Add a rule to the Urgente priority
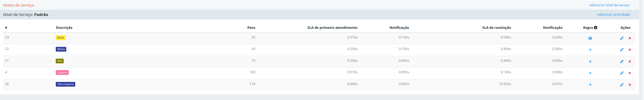Viewport: 644px width, 100px height. coord(590,73)
